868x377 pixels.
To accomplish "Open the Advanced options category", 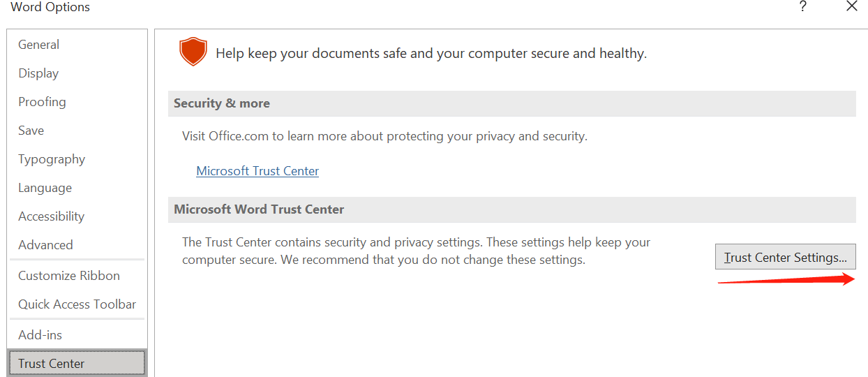I will click(45, 245).
